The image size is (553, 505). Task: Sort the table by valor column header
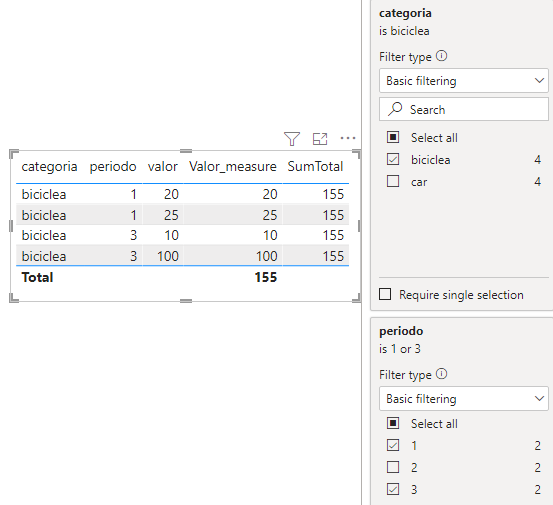coord(163,166)
